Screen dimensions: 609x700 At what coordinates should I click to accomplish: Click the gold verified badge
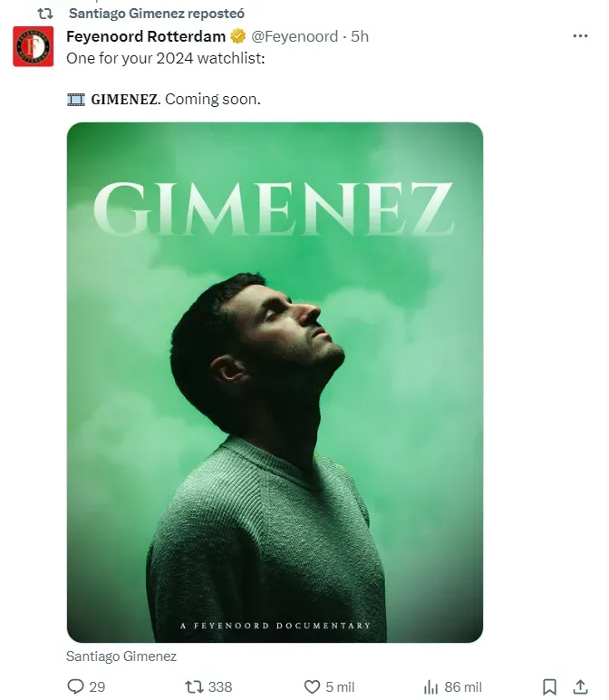(x=237, y=36)
